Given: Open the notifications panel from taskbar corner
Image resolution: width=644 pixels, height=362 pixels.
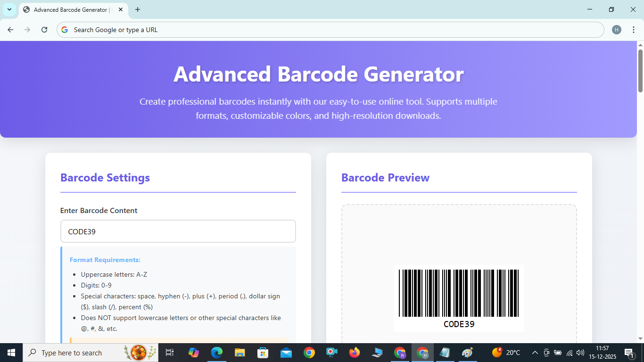Looking at the screenshot, I should pyautogui.click(x=629, y=353).
